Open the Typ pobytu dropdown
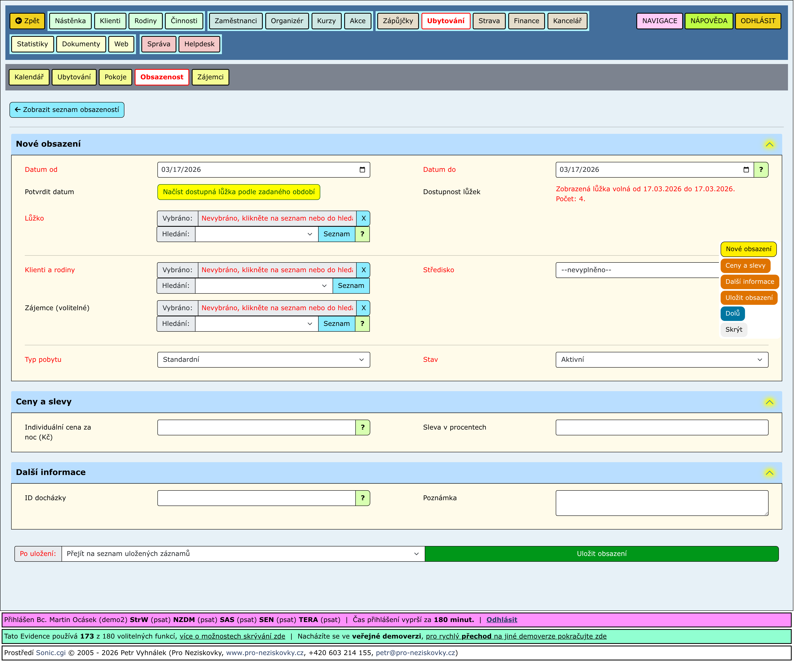The image size is (795, 672). tap(264, 360)
